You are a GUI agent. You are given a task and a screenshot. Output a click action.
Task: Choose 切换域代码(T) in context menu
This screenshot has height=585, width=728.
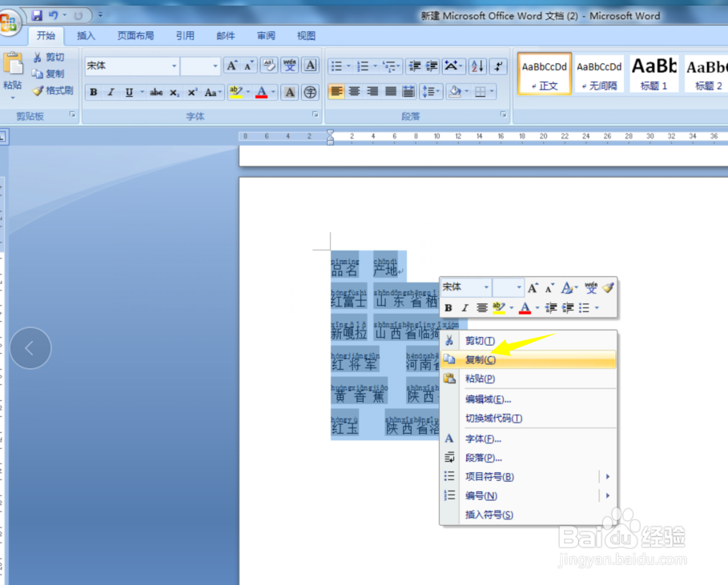529,418
